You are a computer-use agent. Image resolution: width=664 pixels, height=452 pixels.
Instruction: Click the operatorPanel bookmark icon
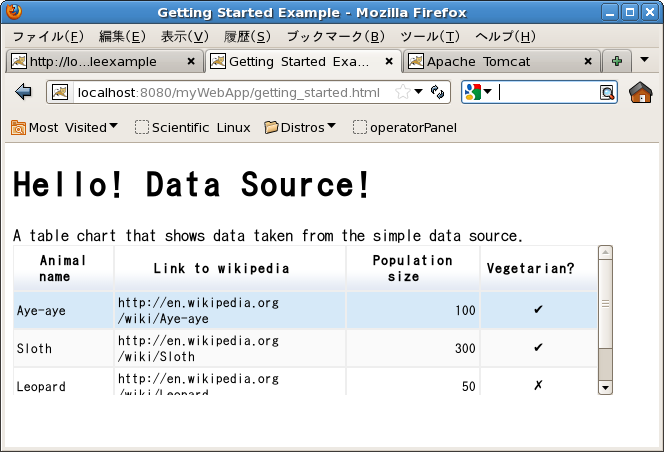click(x=360, y=127)
